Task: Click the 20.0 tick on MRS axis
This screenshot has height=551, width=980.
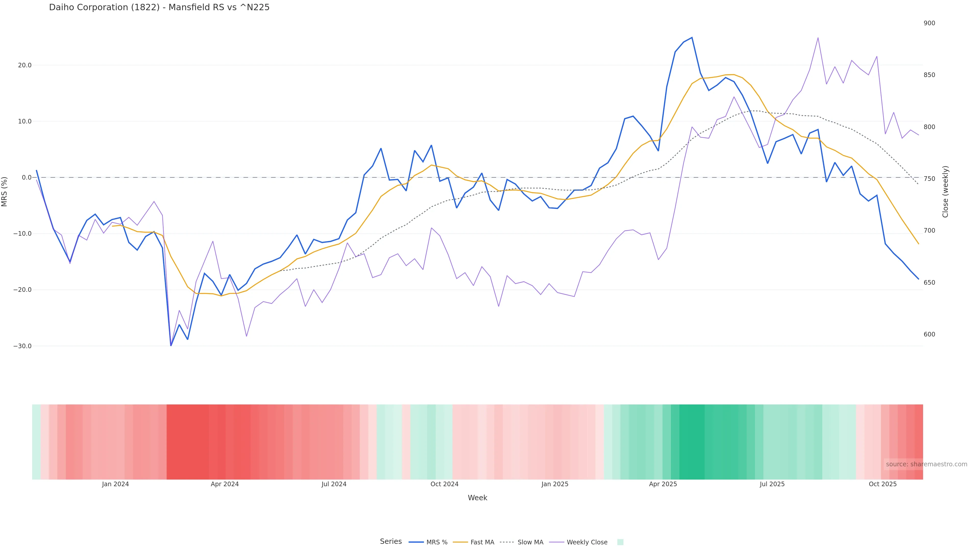Action: coord(25,65)
